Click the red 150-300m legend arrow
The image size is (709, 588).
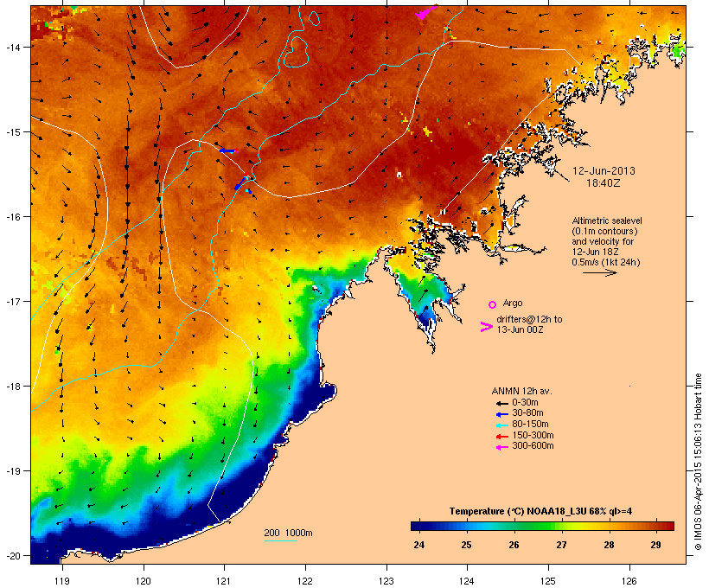(501, 437)
